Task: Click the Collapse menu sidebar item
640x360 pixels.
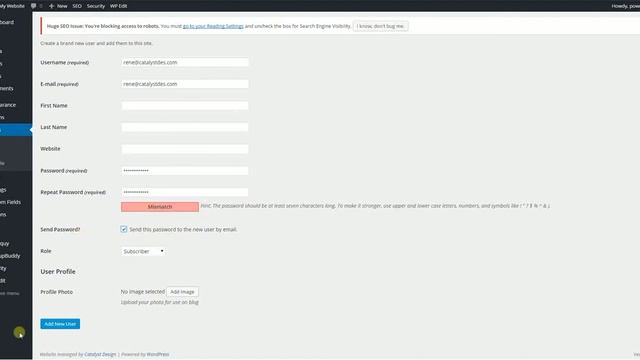Action: (10, 293)
